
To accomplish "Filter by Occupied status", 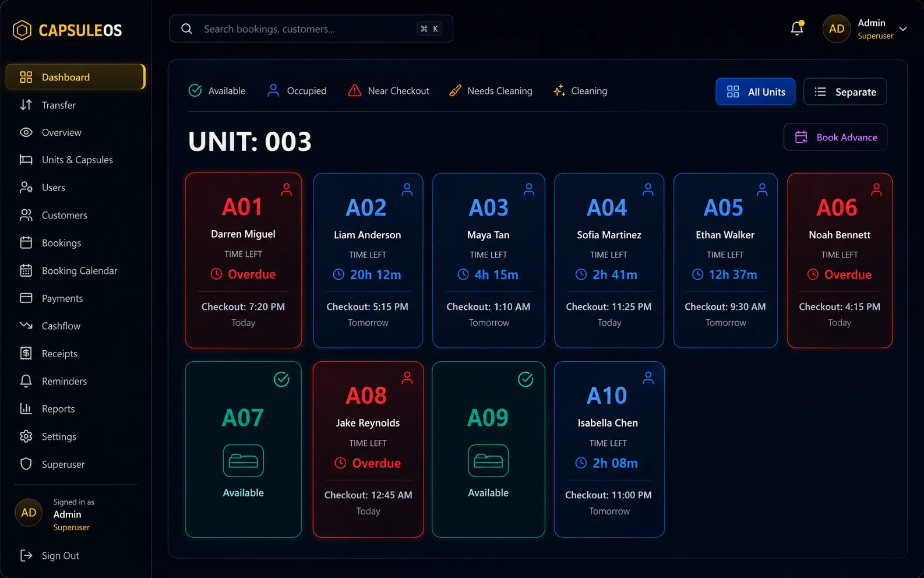I will [x=297, y=91].
